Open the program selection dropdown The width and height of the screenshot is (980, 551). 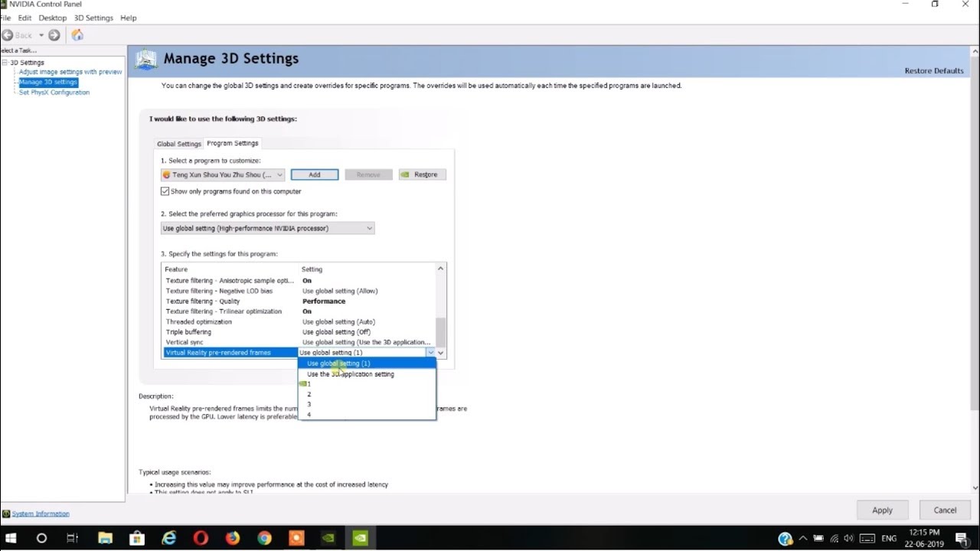pyautogui.click(x=223, y=174)
